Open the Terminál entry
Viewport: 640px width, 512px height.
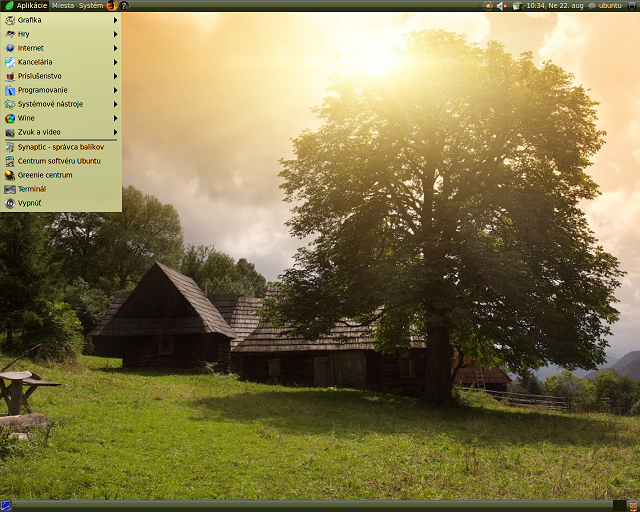click(x=61, y=189)
